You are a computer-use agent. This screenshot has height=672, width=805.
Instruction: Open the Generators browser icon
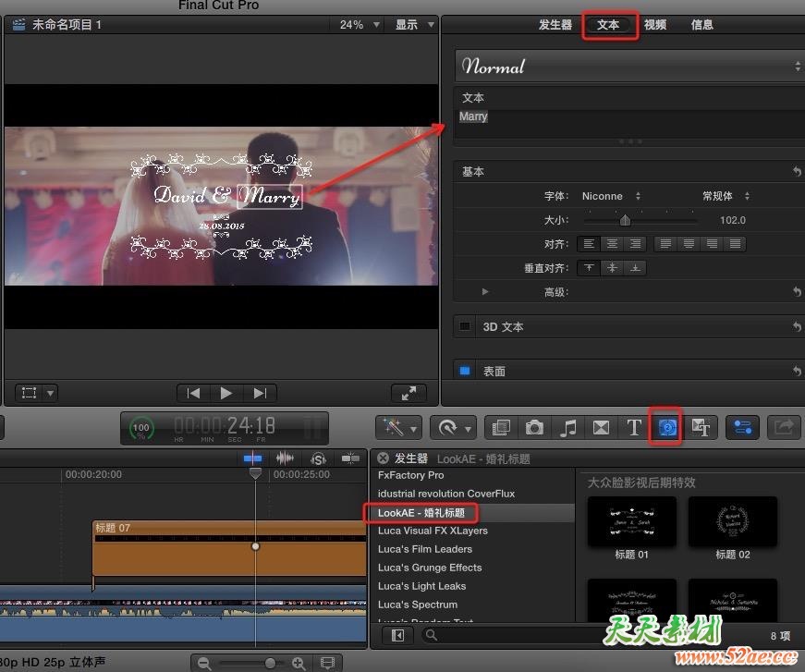[665, 427]
